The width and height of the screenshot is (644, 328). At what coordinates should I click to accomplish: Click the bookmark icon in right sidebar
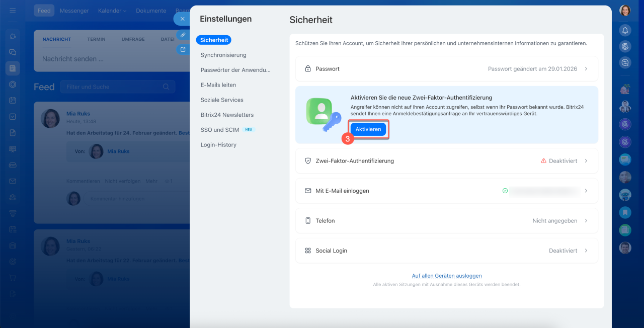(625, 212)
